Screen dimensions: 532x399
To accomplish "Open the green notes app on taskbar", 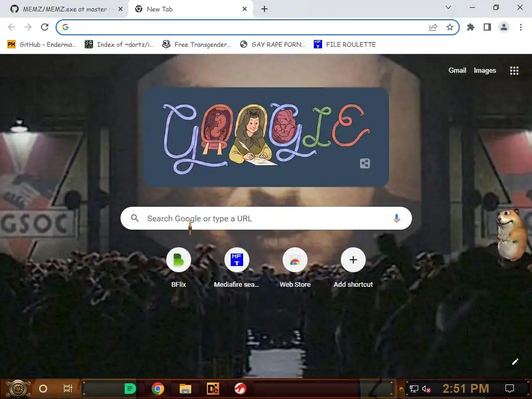I will click(x=130, y=389).
